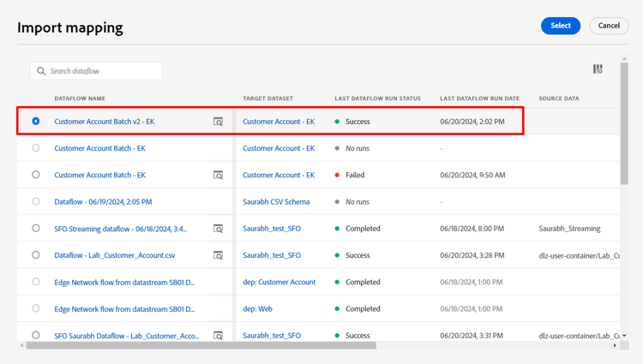Viewport: 643px width, 364px height.
Task: Open dep: Web dataset link
Action: coord(257,308)
